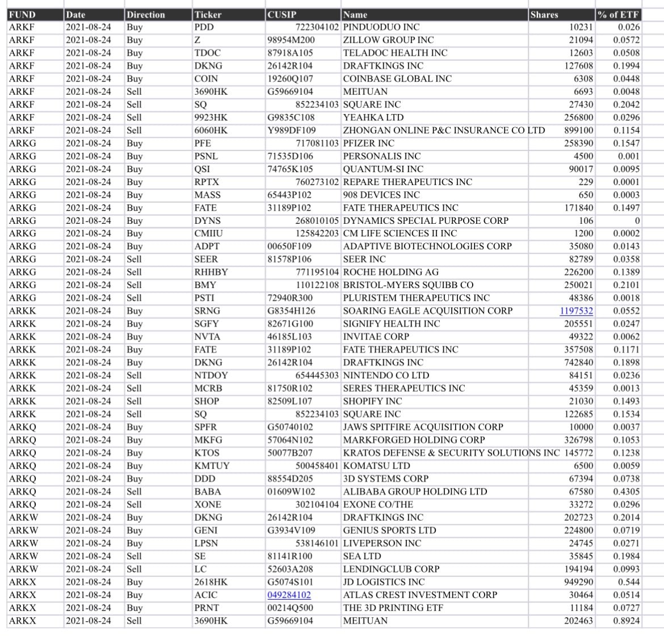Select the TDOC ticker cell
Screen dimensions: 664x644
click(x=229, y=53)
